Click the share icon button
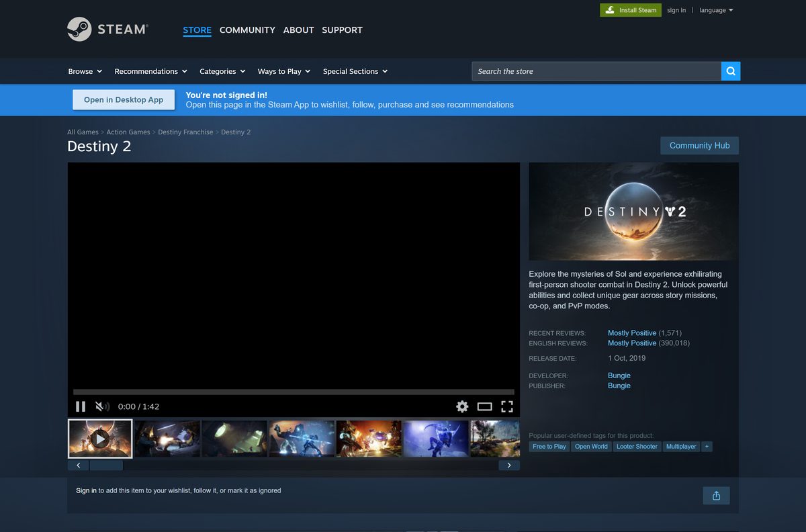Viewport: 806px width, 532px height. tap(716, 496)
